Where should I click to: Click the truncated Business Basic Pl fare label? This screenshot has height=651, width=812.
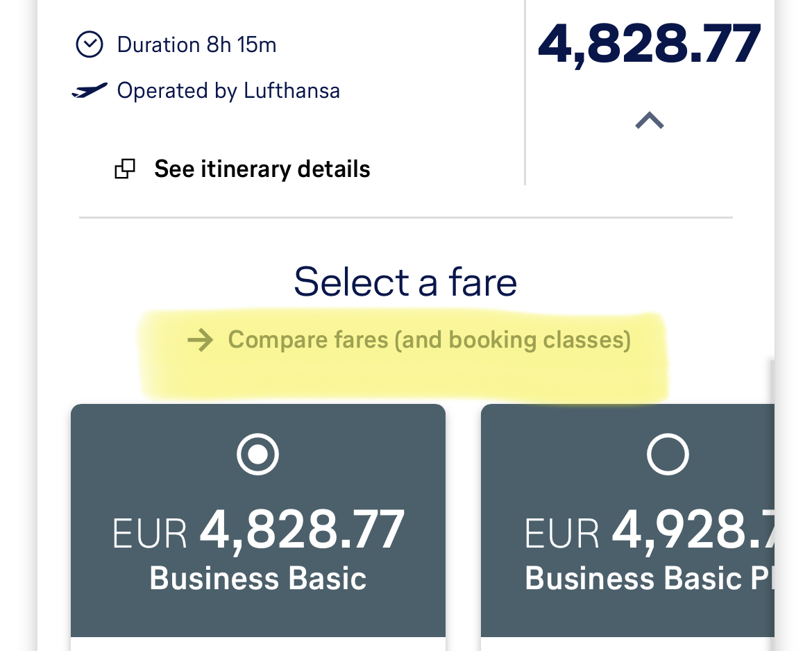(649, 578)
